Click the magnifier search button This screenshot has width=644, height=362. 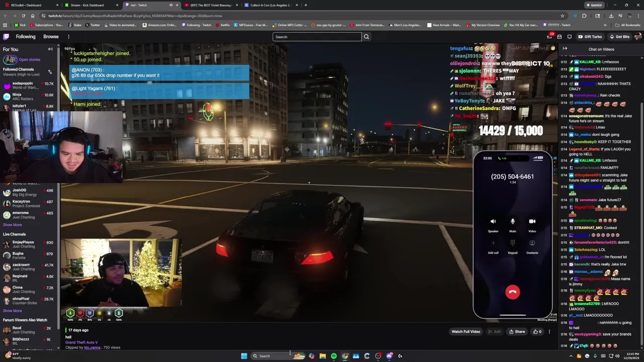pyautogui.click(x=366, y=37)
